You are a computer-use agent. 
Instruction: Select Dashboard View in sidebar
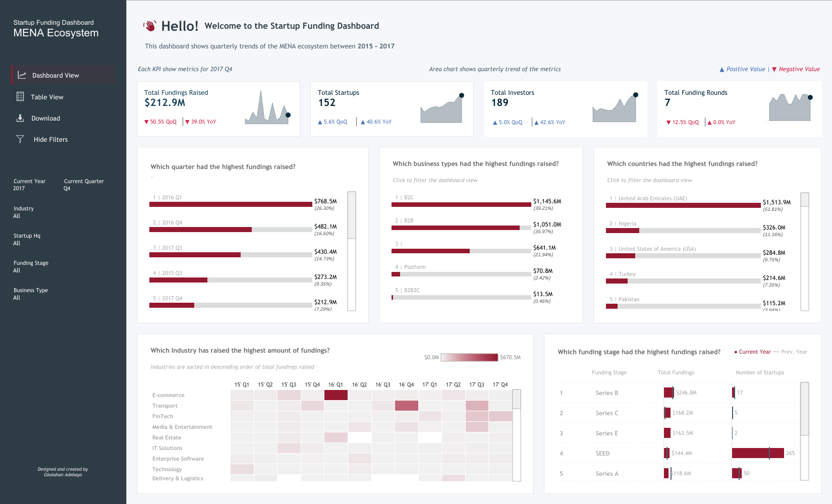pos(56,75)
